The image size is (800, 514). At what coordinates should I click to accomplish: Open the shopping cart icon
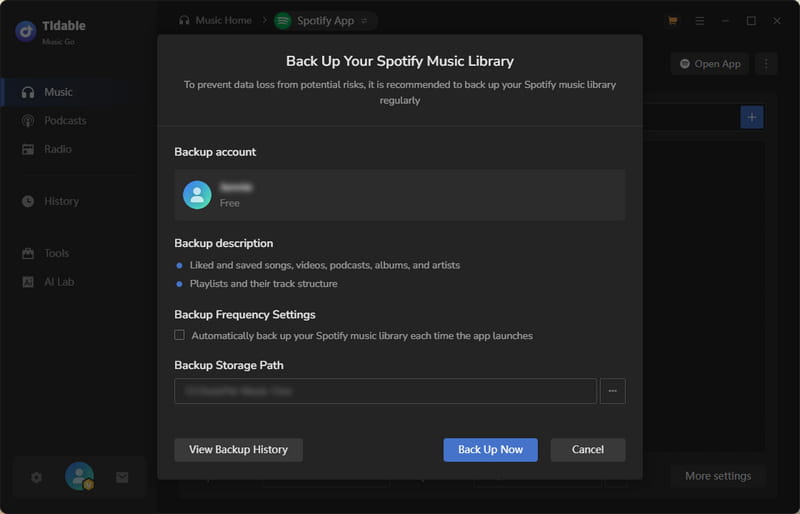672,20
